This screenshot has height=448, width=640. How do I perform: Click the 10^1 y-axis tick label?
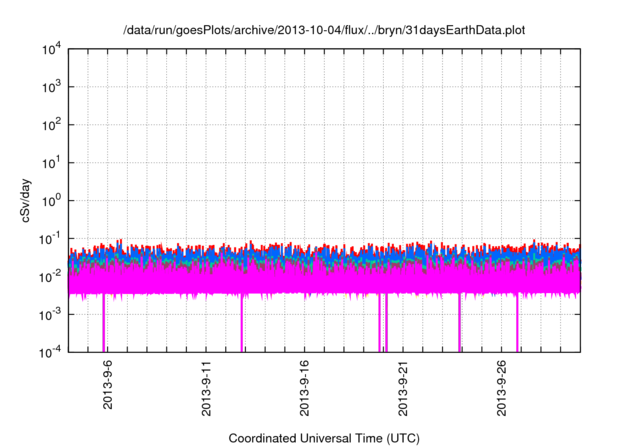51,163
